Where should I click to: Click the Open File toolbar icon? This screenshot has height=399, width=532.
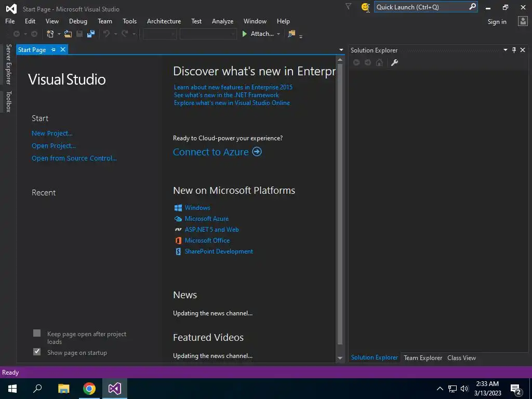[x=68, y=34]
